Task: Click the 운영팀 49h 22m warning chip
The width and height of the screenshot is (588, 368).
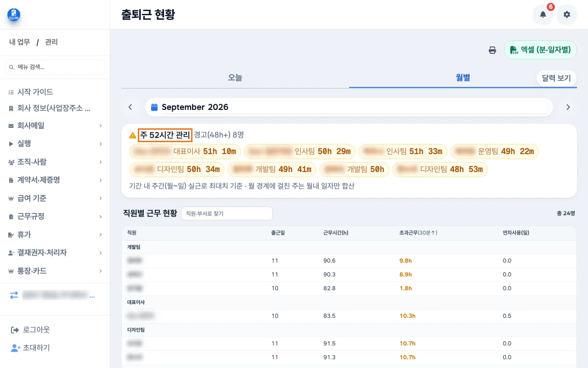Action: click(x=494, y=151)
